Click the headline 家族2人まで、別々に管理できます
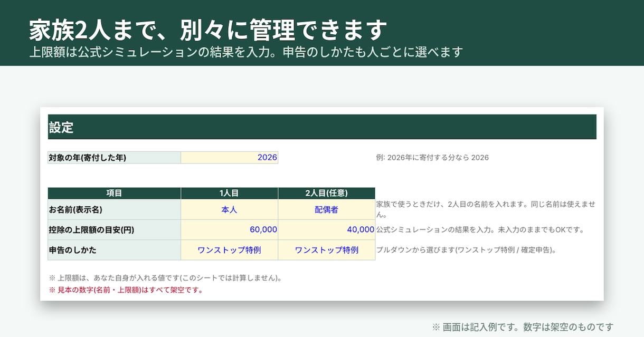 [208, 30]
